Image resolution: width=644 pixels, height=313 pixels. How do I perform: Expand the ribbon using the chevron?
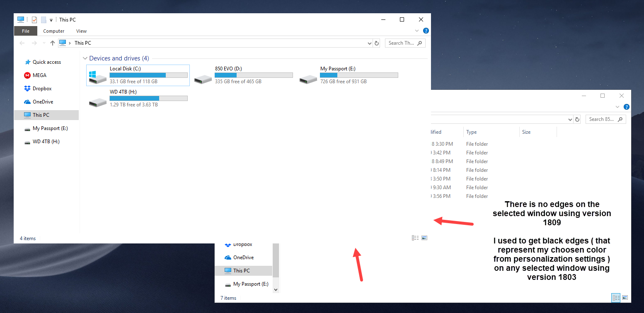tap(417, 31)
